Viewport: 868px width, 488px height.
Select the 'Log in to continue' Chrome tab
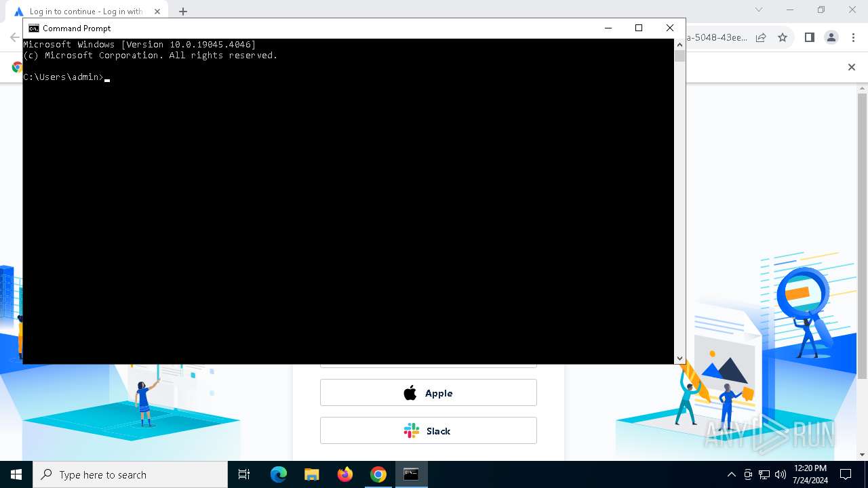(x=87, y=12)
